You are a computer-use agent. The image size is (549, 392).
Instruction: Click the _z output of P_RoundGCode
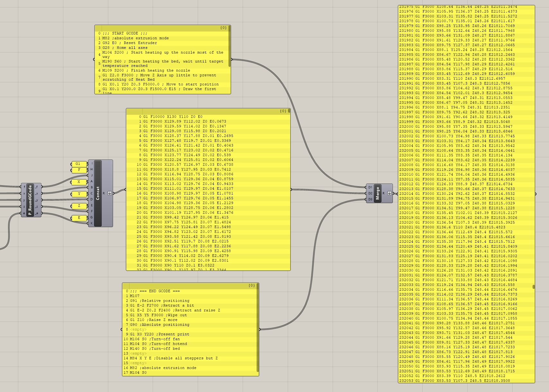click(37, 206)
